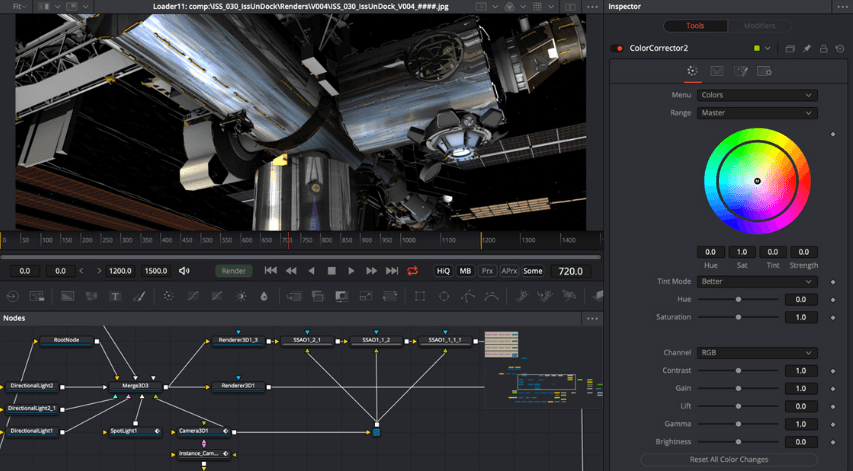Pin the ColorCorrector2 inspector panel
The height and width of the screenshot is (471, 853).
(807, 48)
